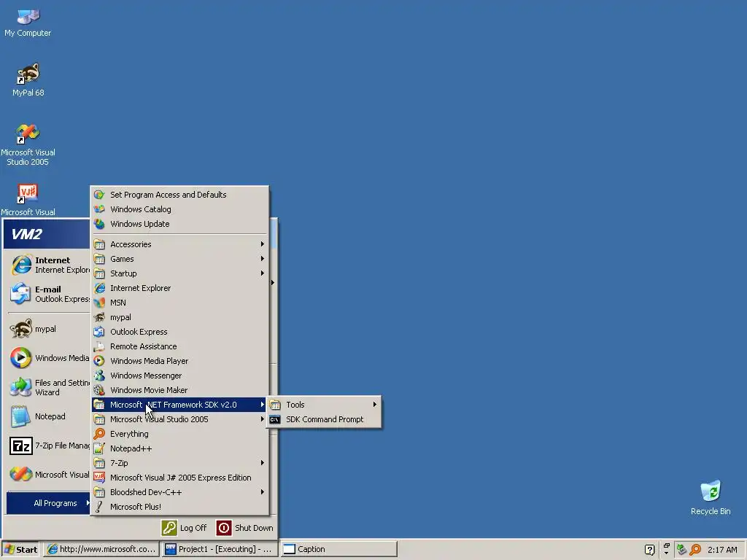Click the Log Off button

tap(184, 528)
